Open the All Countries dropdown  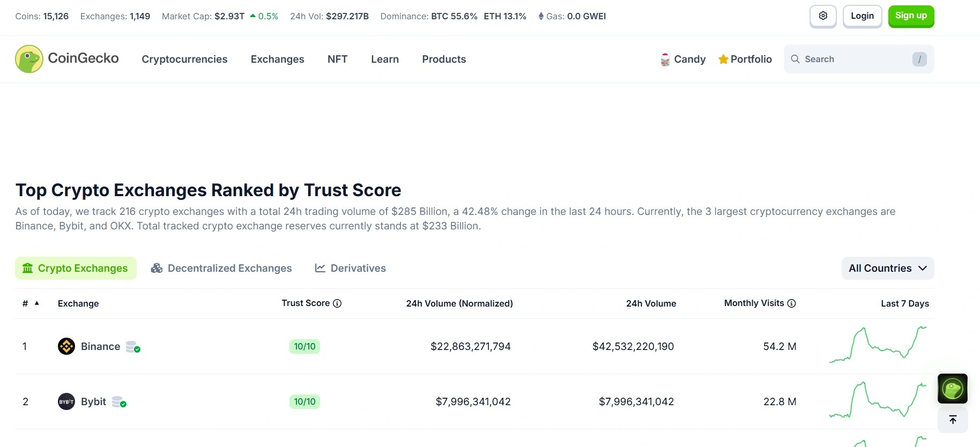point(887,269)
